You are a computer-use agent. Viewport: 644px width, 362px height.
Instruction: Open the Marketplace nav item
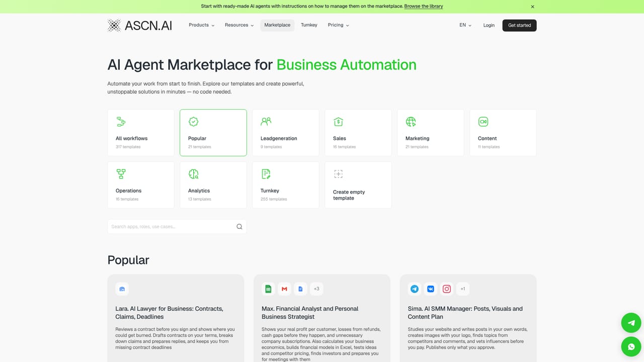click(277, 25)
